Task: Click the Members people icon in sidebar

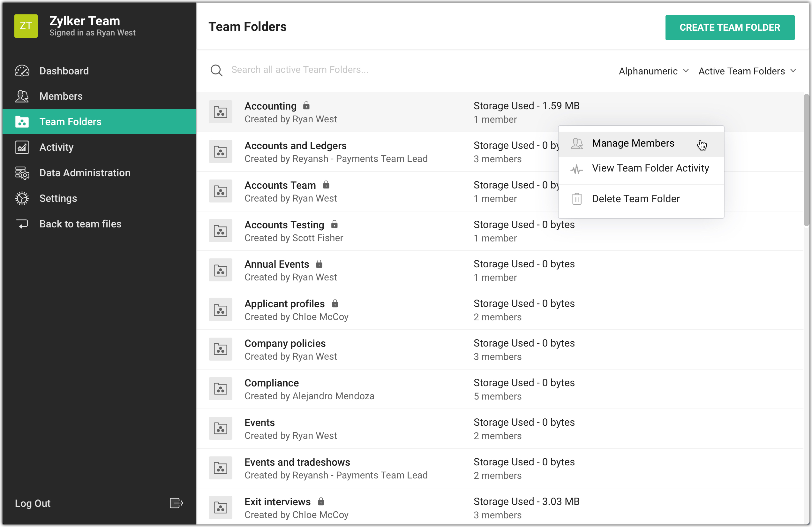Action: pyautogui.click(x=22, y=96)
